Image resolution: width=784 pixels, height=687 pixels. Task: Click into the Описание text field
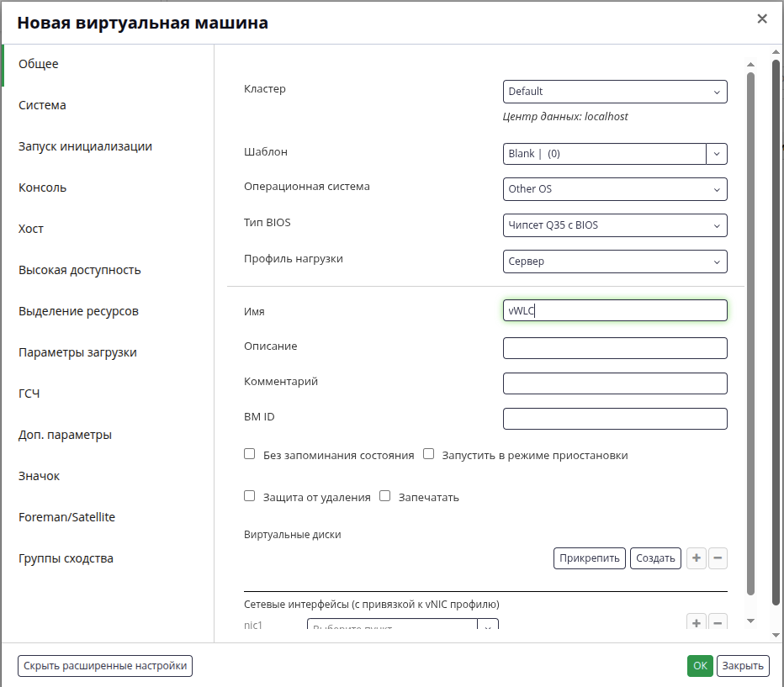(x=615, y=348)
